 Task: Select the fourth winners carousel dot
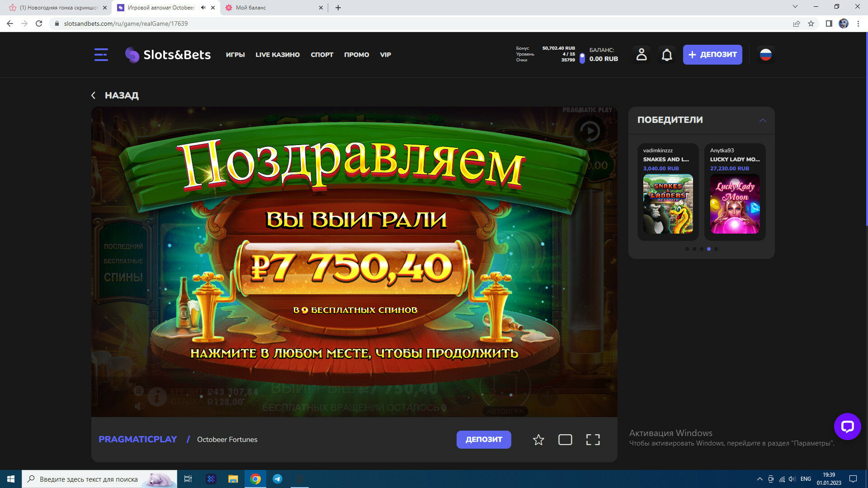tap(708, 249)
